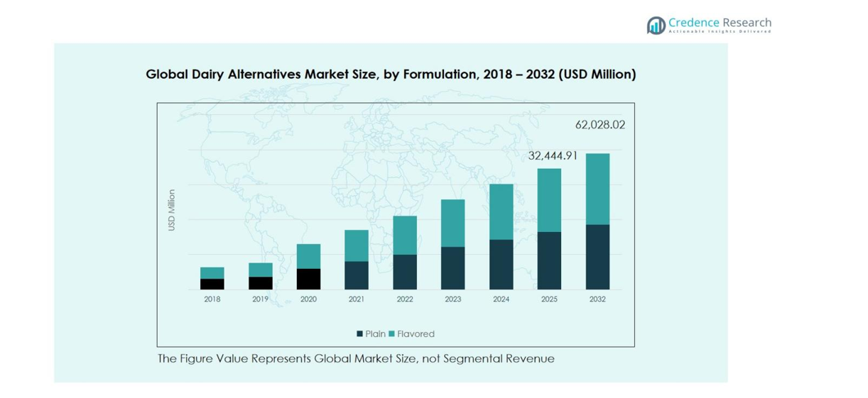Click the Credence Research logo icon
The width and height of the screenshot is (868, 398).
point(656,26)
